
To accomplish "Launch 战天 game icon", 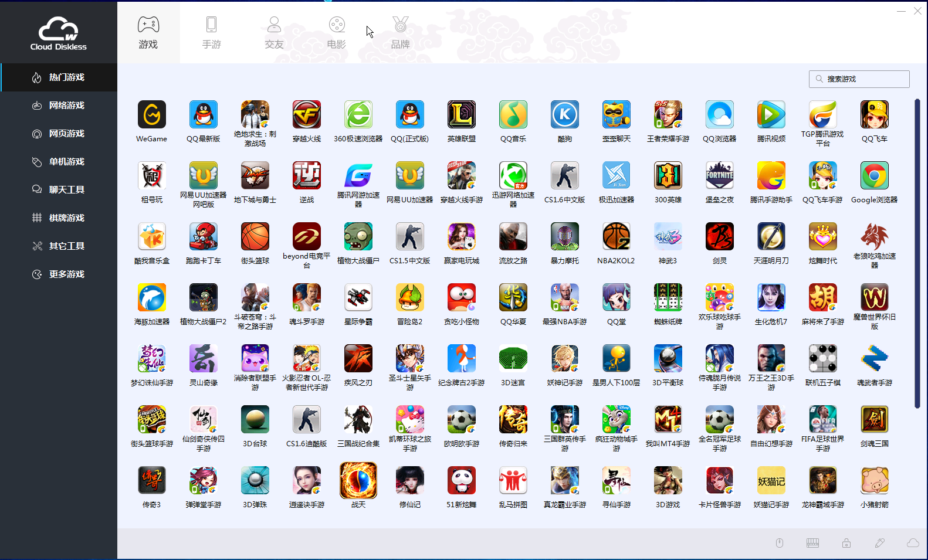I will point(358,480).
